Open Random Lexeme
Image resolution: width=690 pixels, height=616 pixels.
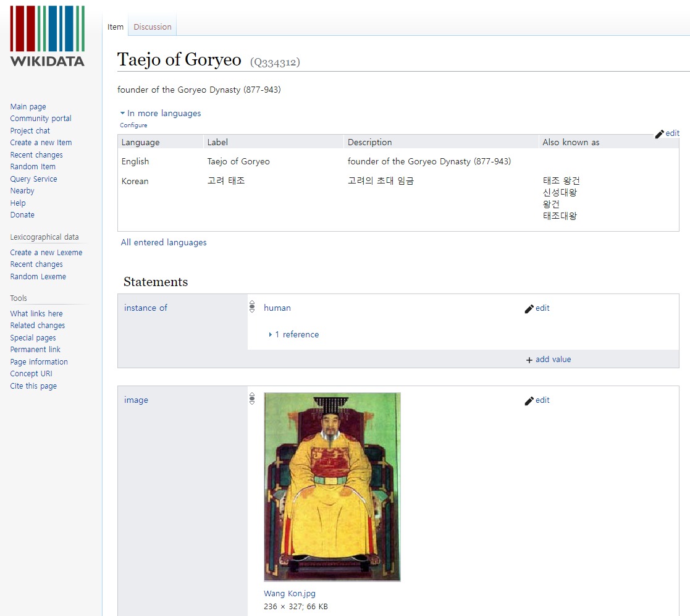(x=38, y=277)
